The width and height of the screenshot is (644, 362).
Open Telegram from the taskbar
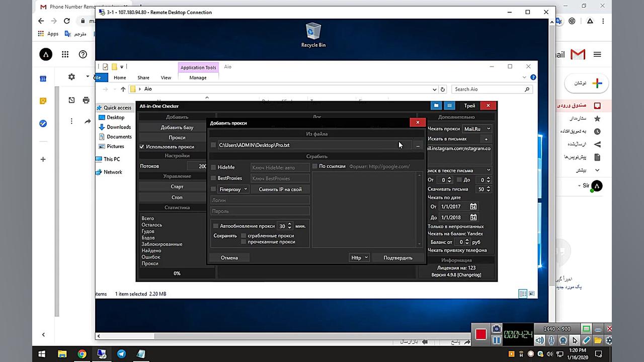[121, 354]
